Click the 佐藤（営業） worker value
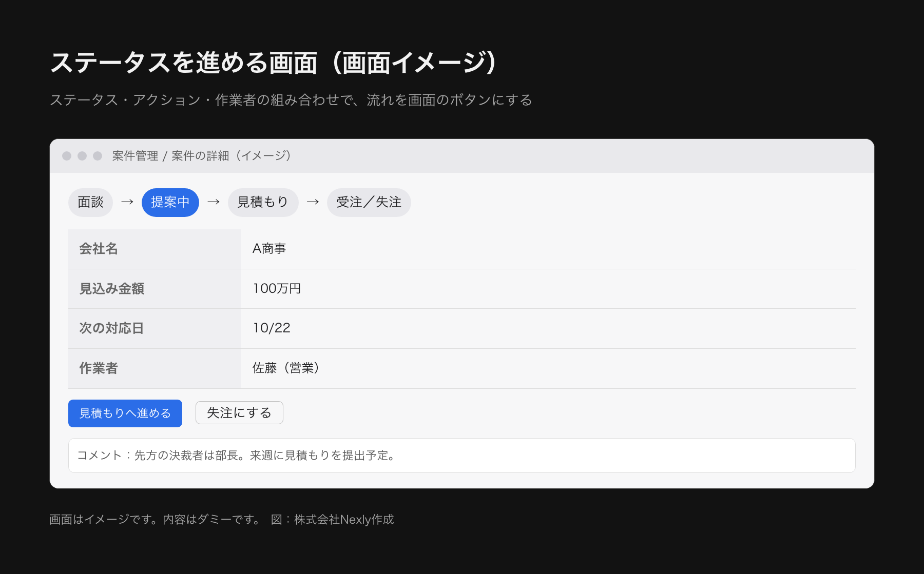924x574 pixels. (x=286, y=368)
